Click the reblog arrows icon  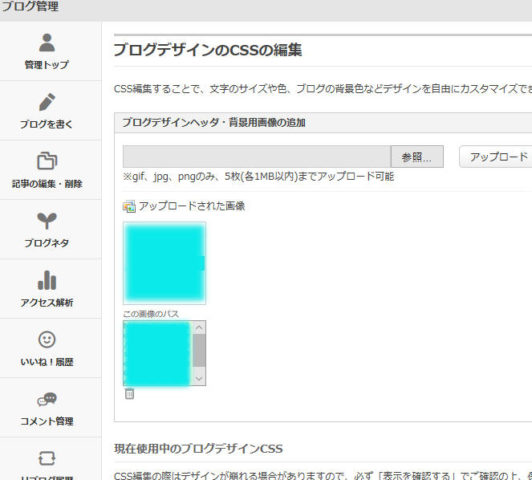click(47, 459)
